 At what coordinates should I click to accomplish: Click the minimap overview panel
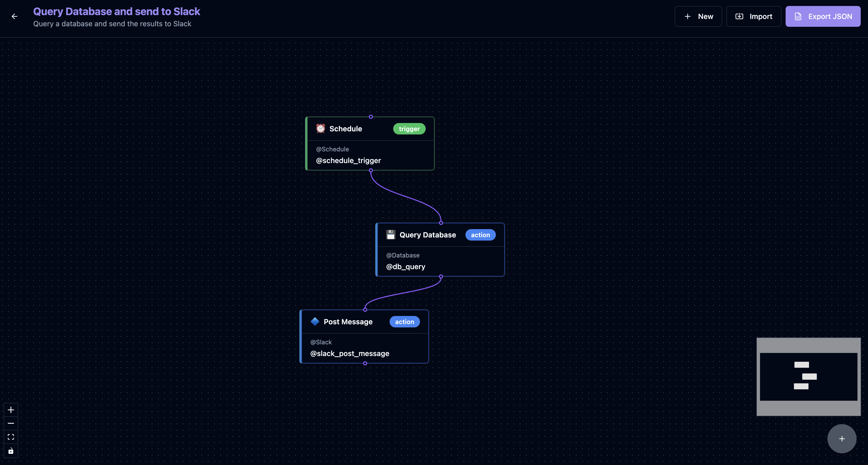pyautogui.click(x=808, y=377)
